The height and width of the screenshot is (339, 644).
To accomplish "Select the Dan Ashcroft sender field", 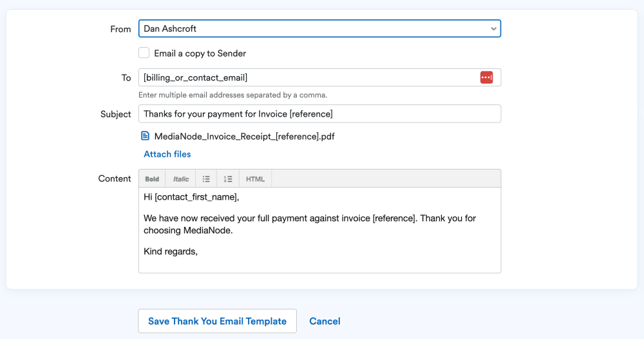I will tap(309, 29).
